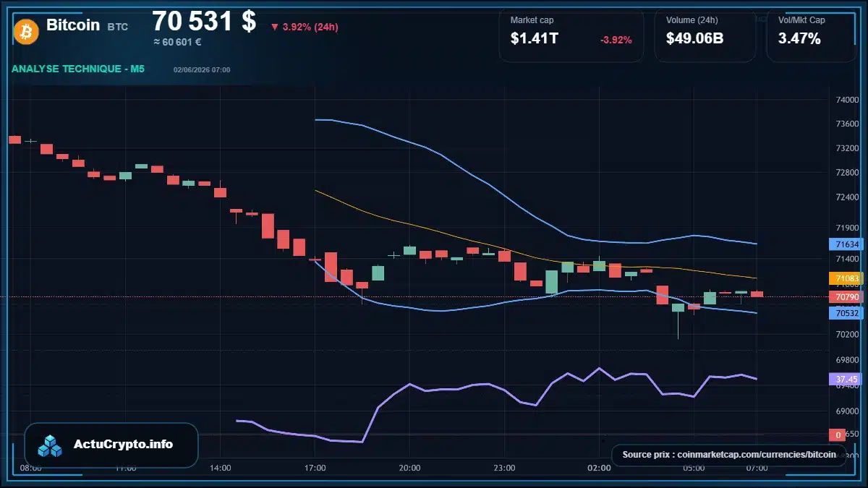Click the BTC ticker label
The height and width of the screenshot is (488, 868).
(x=118, y=27)
